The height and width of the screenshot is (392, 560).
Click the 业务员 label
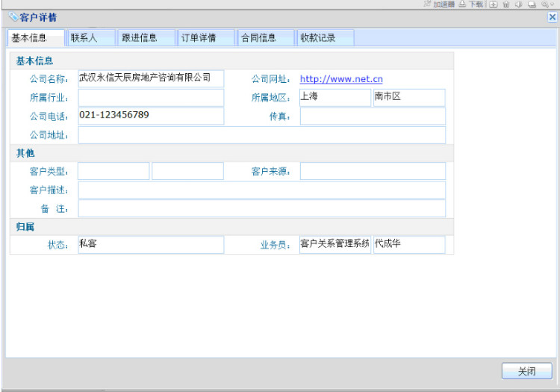pyautogui.click(x=276, y=245)
